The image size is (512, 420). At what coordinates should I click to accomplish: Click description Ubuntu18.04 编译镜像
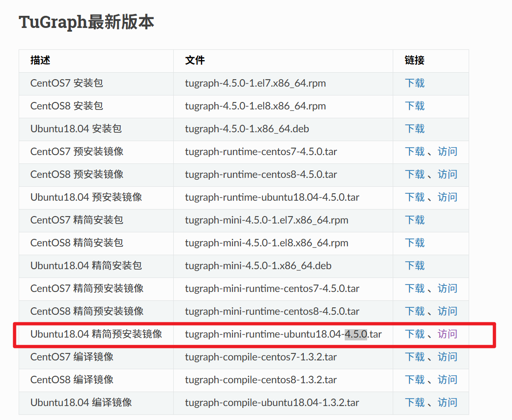(82, 403)
